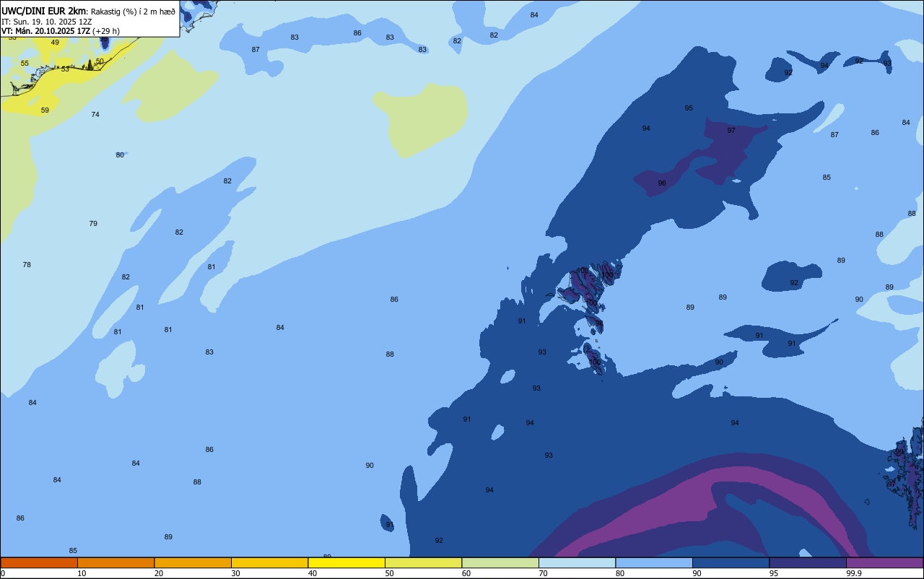This screenshot has width=924, height=579.
Task: Click the "VT: Mán. 20.10.2025 17Z" valid time
Action: tap(45, 31)
